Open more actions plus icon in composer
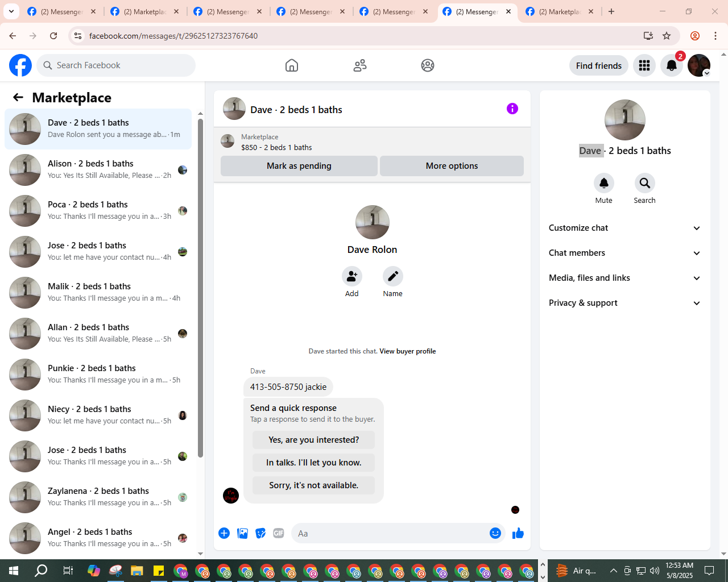Viewport: 728px width, 582px height. click(x=224, y=533)
